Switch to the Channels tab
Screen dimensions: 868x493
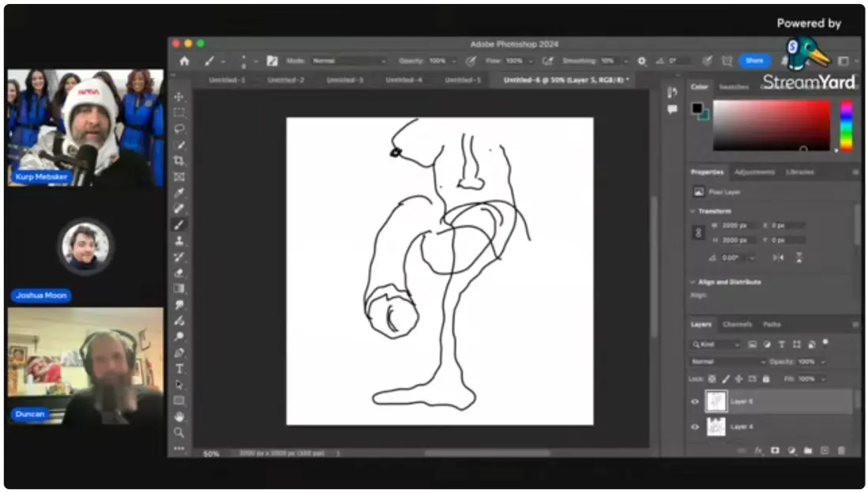738,325
